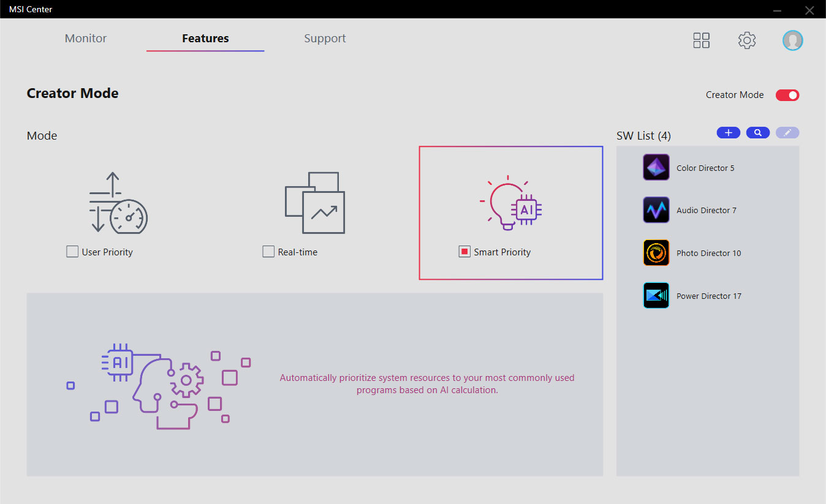
Task: Click the Smart Priority label text
Action: pos(502,252)
